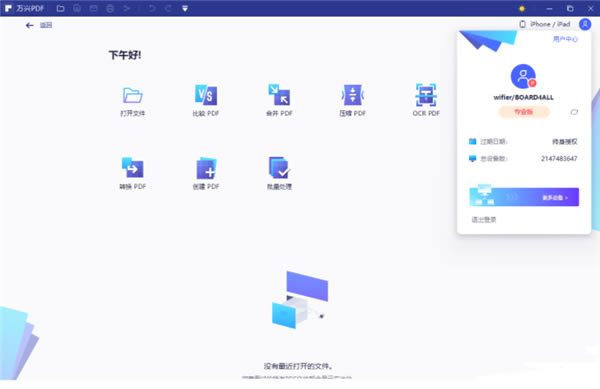The image size is (600, 389).
Task: Click the refresh icon beside edition badge
Action: point(574,112)
